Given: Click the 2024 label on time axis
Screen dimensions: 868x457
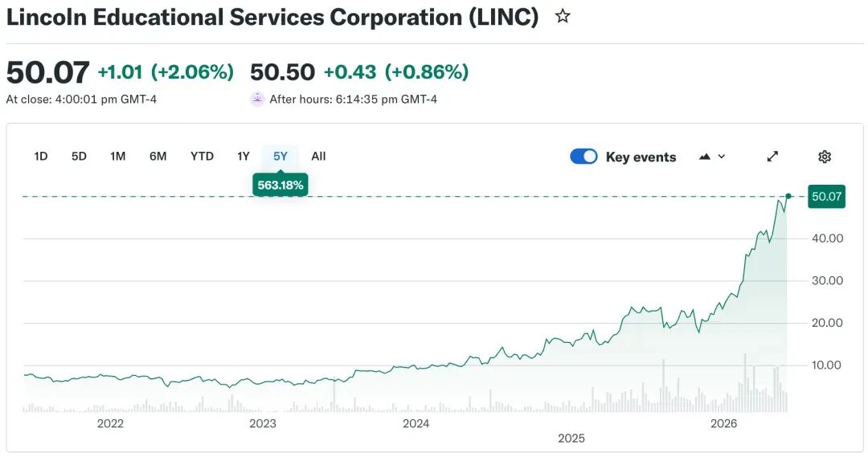Looking at the screenshot, I should [x=416, y=423].
